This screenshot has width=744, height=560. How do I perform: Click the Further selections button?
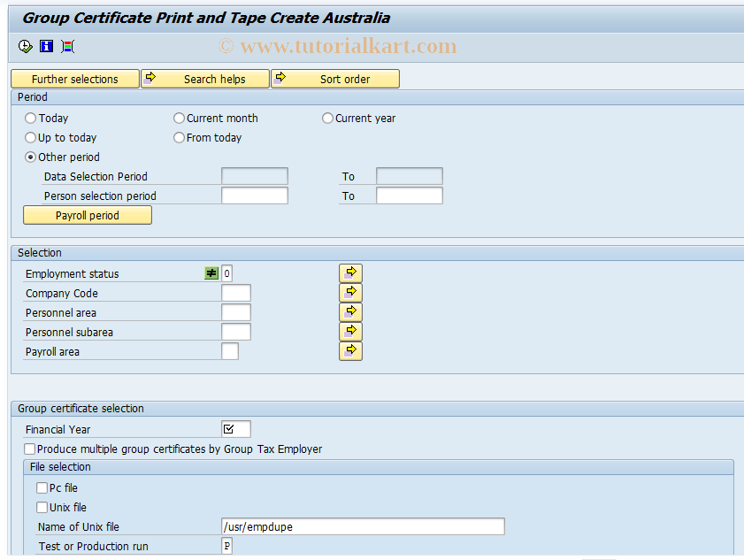click(x=75, y=79)
